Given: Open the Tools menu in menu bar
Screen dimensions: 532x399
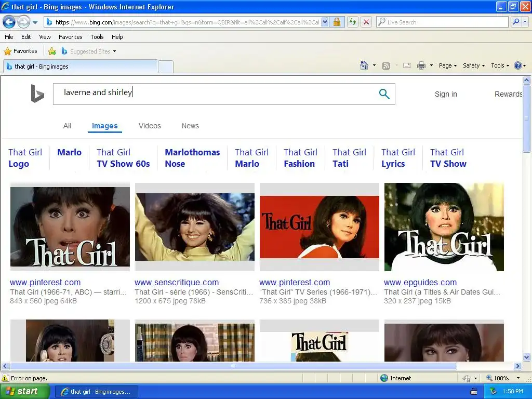Looking at the screenshot, I should (97, 37).
